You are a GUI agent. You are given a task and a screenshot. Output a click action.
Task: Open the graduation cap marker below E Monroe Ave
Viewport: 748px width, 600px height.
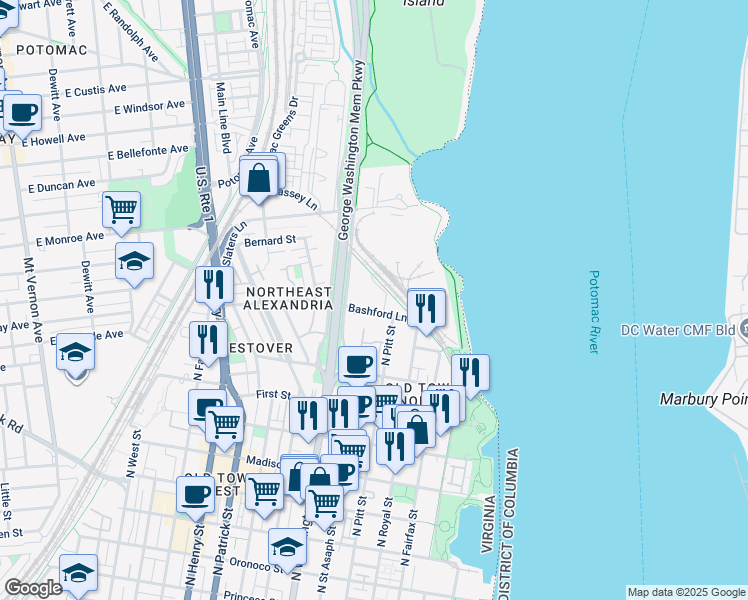click(134, 261)
